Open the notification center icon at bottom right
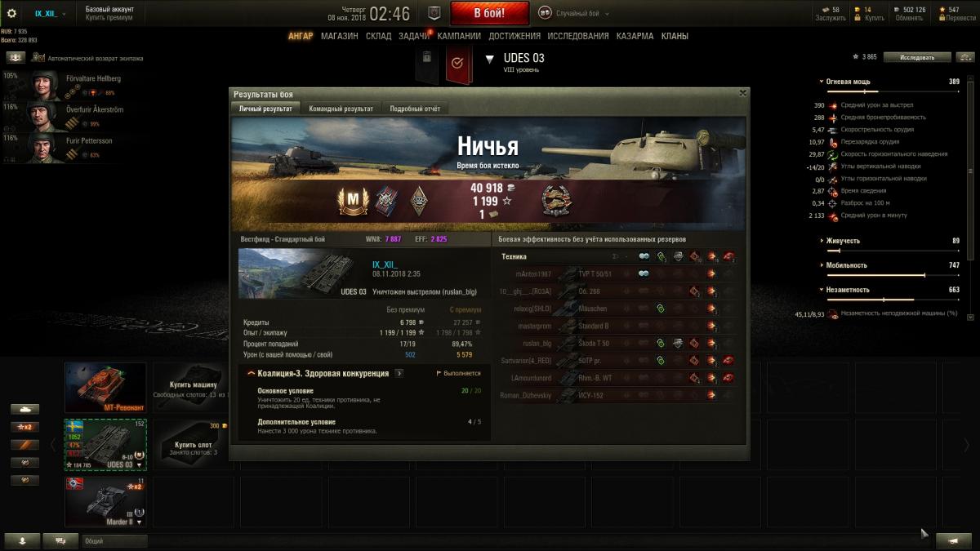Screen dimensions: 980x551 coord(953,540)
